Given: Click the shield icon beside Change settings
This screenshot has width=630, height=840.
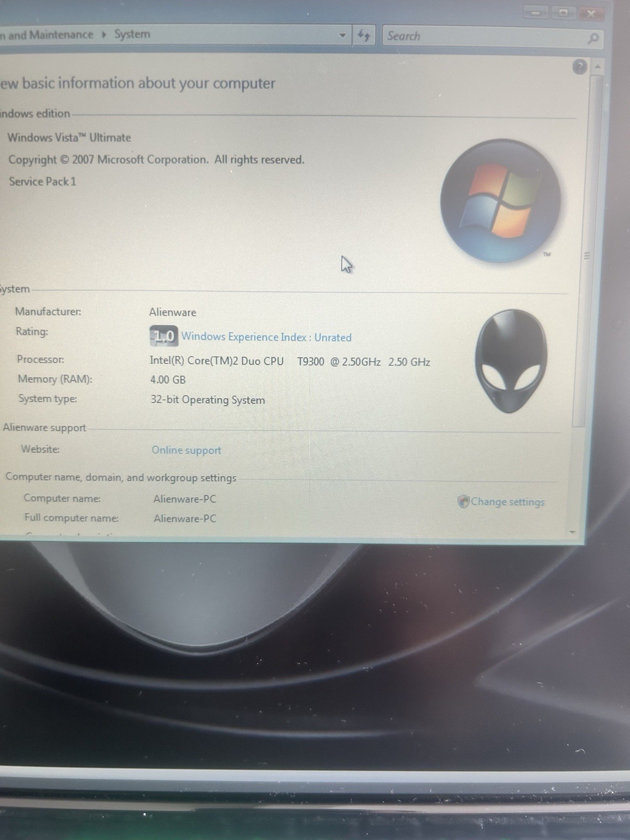Looking at the screenshot, I should click(x=463, y=501).
